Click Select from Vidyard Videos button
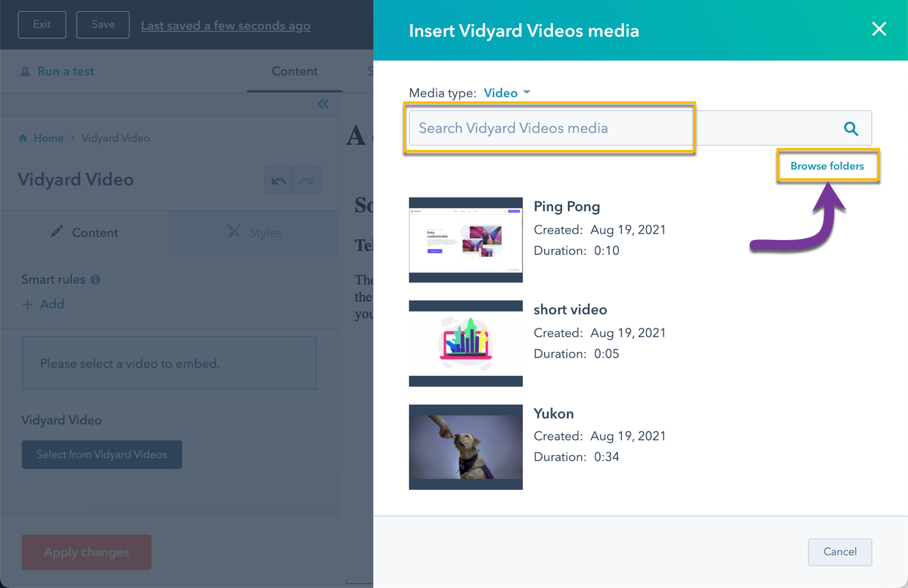This screenshot has height=588, width=908. [102, 455]
